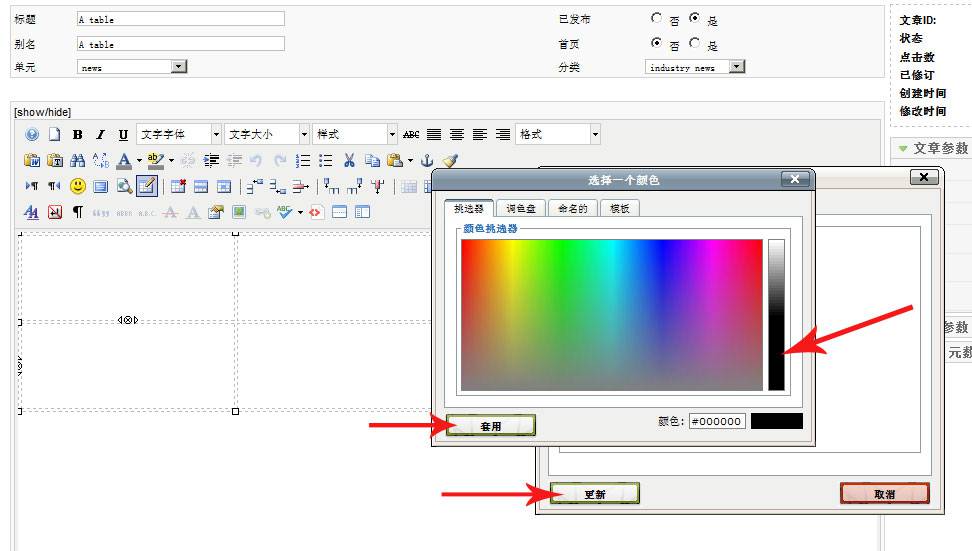Image resolution: width=972 pixels, height=551 pixels.
Task: Toggle visual paragraph pilcrow icon
Action: tap(77, 212)
